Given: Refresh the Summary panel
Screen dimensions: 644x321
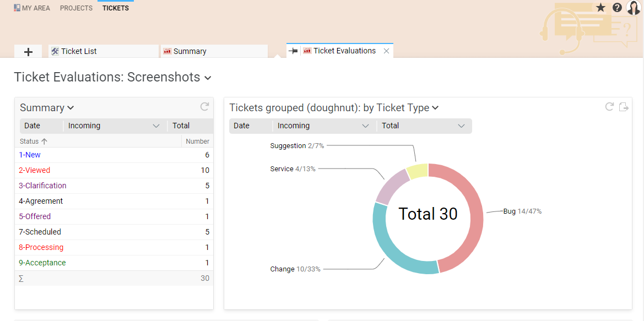Looking at the screenshot, I should click(x=204, y=107).
